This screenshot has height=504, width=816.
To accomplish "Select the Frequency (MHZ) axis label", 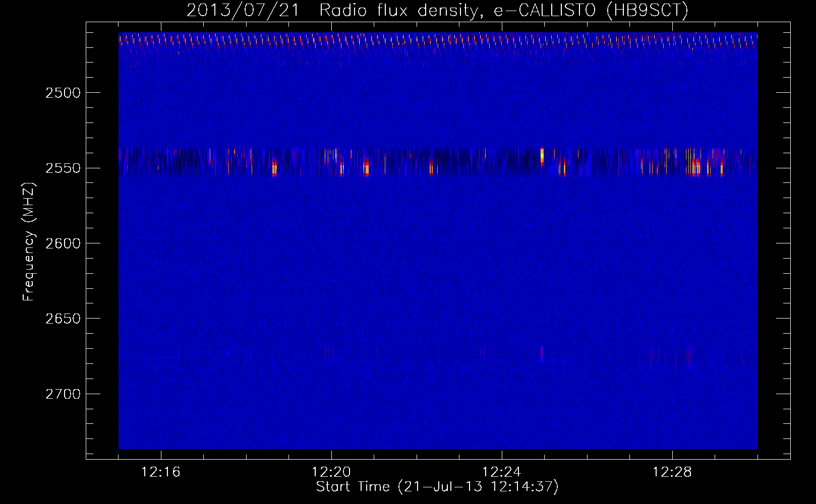I will pyautogui.click(x=29, y=242).
